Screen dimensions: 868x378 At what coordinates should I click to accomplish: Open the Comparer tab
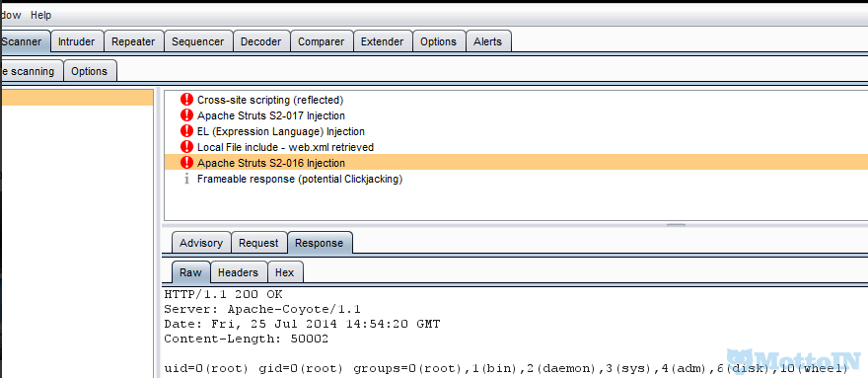click(x=322, y=41)
